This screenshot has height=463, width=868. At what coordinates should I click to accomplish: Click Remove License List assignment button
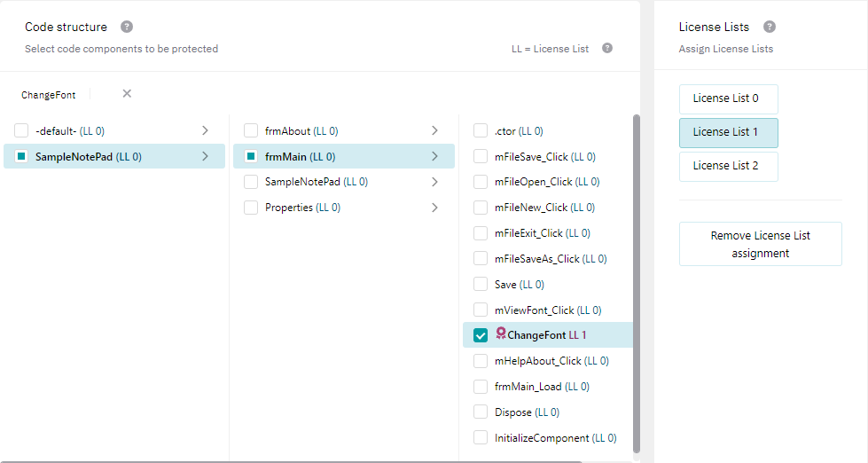coord(760,244)
